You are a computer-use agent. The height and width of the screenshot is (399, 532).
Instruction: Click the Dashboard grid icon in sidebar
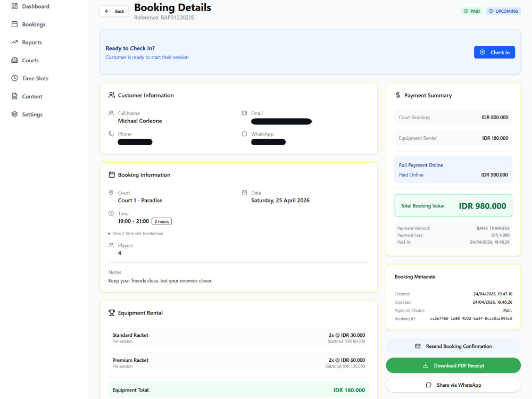point(14,6)
